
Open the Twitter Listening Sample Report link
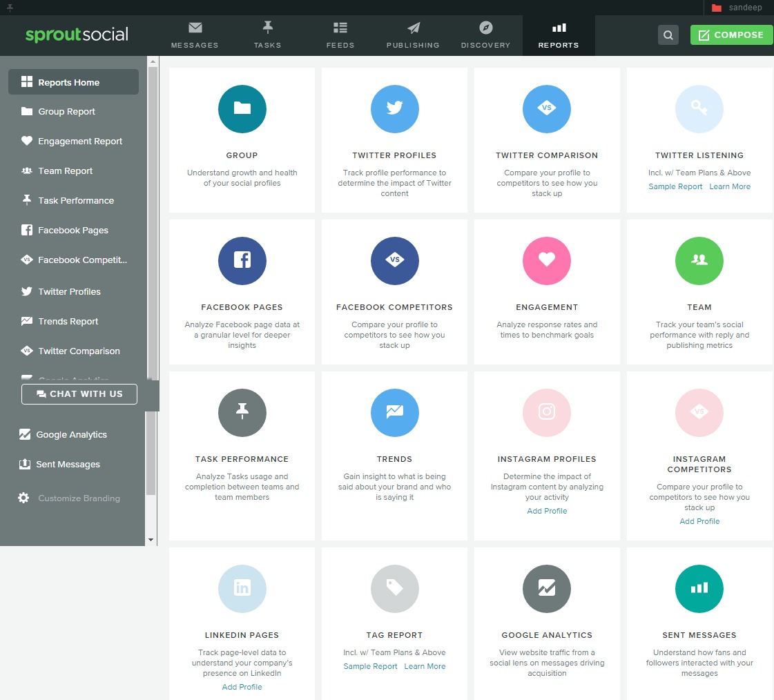pyautogui.click(x=675, y=186)
